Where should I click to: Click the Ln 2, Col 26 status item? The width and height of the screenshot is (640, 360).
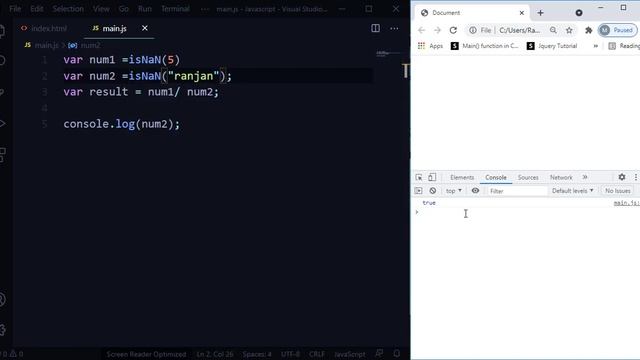[x=215, y=354]
